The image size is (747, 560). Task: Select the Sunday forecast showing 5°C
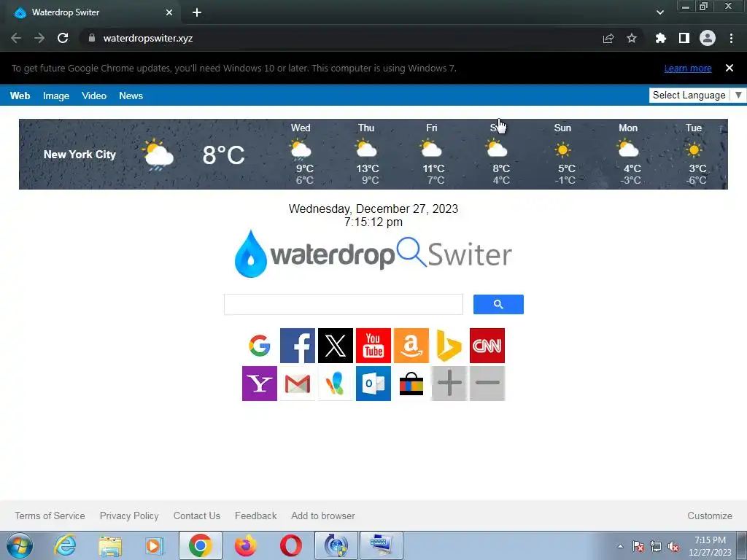[564, 154]
